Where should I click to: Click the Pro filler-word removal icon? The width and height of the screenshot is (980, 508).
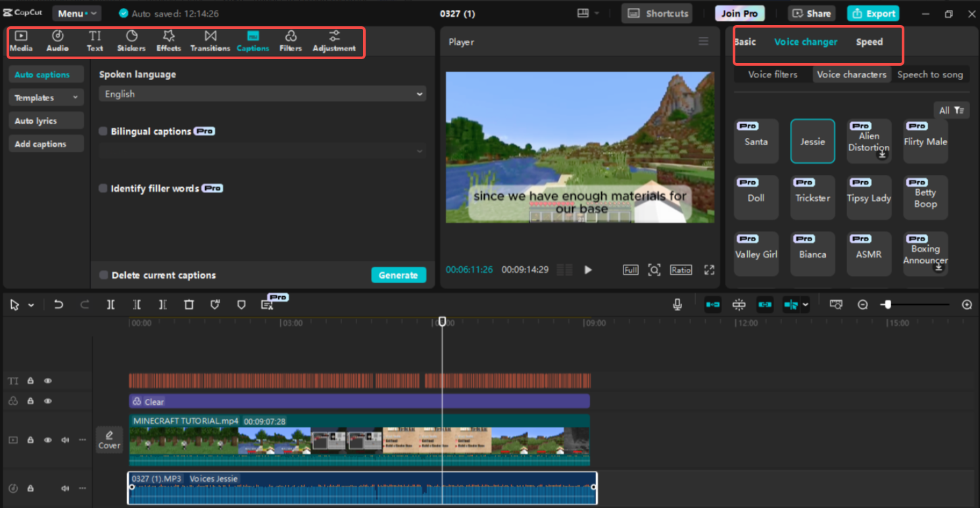268,305
